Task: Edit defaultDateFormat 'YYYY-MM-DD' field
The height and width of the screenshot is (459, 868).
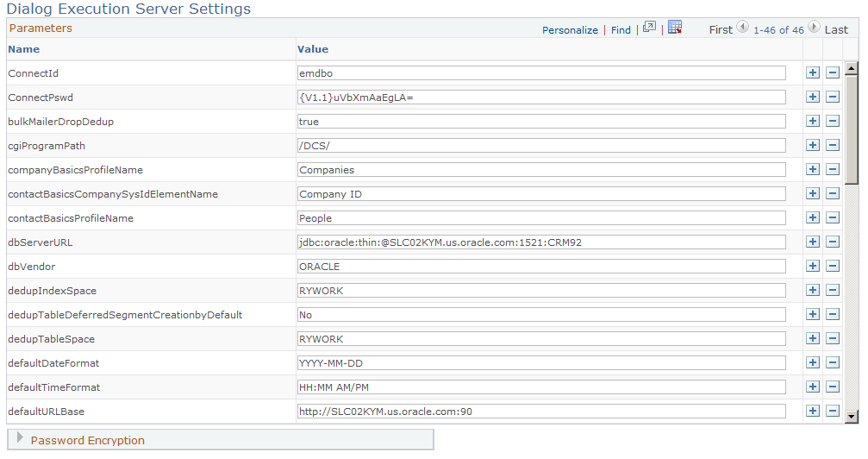Action: [x=541, y=362]
